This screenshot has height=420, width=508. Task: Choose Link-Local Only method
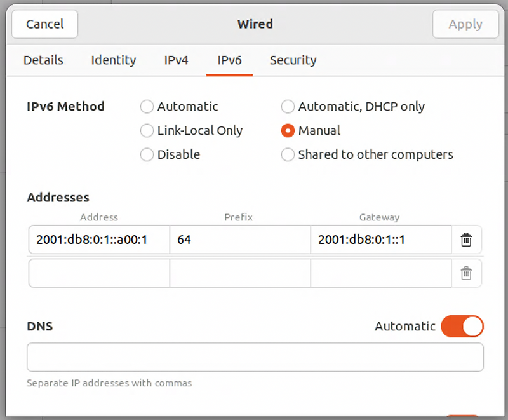click(147, 131)
